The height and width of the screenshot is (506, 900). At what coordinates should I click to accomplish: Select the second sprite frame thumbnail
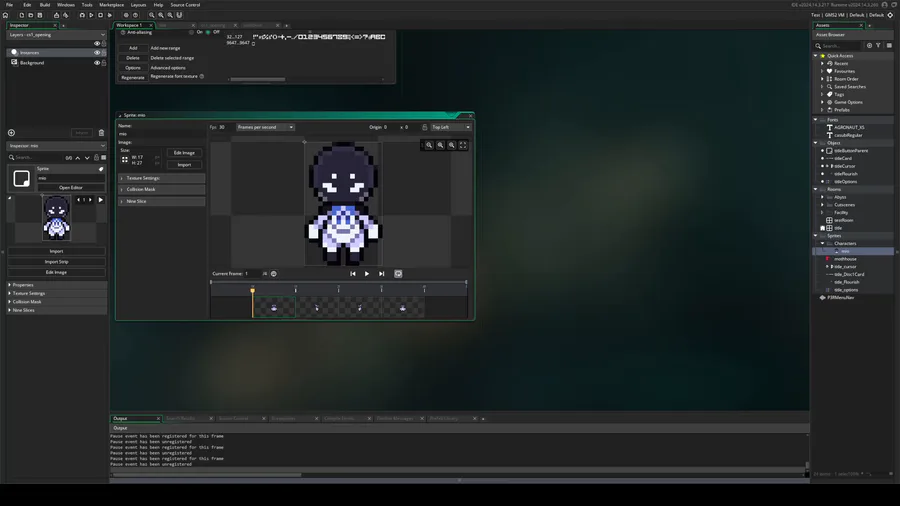click(317, 308)
